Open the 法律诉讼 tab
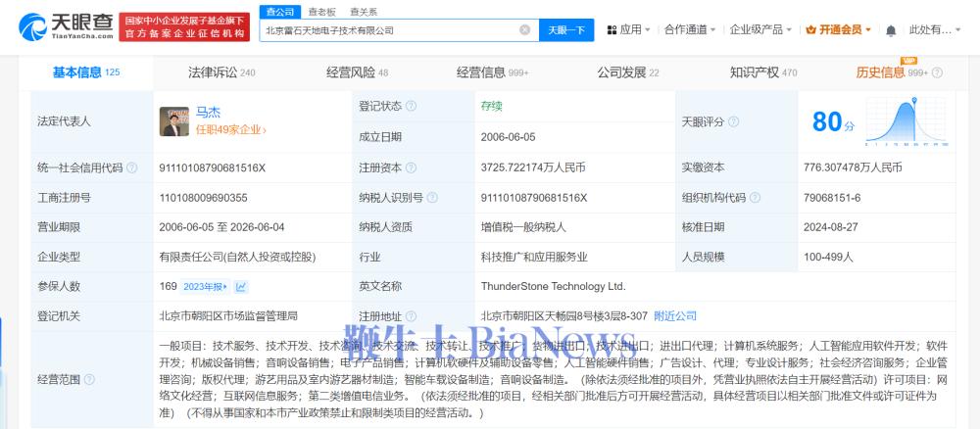This screenshot has height=429, width=980. tap(221, 73)
